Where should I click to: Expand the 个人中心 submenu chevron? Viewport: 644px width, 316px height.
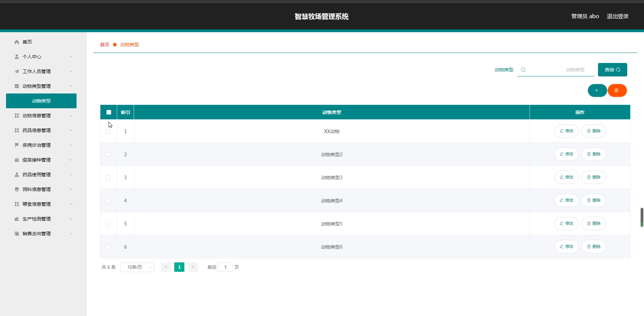point(71,57)
